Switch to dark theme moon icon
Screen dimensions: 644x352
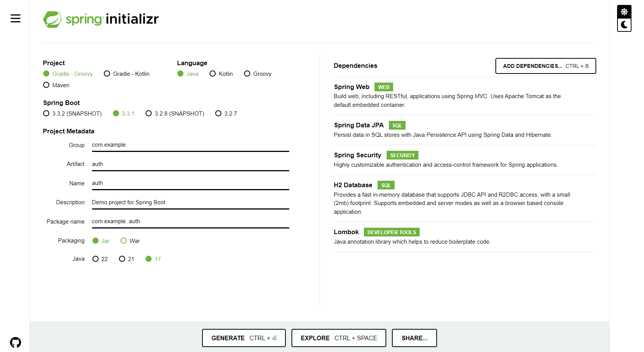(624, 25)
